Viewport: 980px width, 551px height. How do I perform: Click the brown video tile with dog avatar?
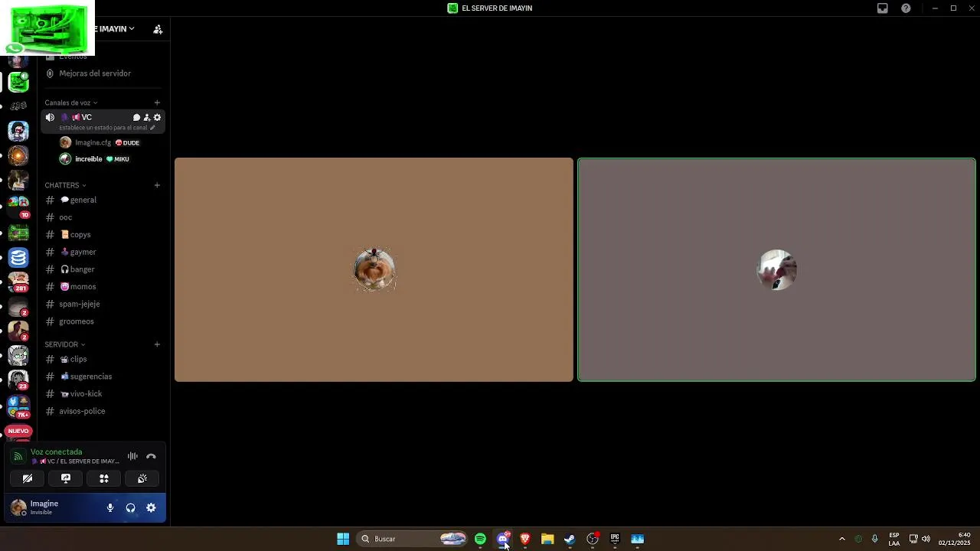point(374,269)
